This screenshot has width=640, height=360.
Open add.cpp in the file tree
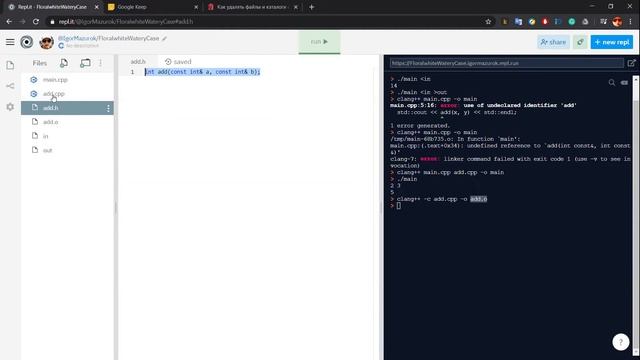tap(67, 94)
